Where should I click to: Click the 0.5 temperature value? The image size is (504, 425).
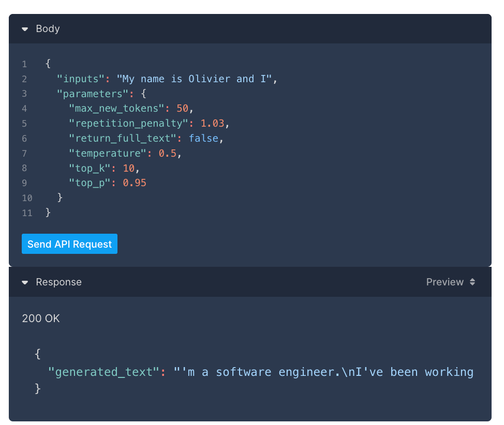coord(168,153)
